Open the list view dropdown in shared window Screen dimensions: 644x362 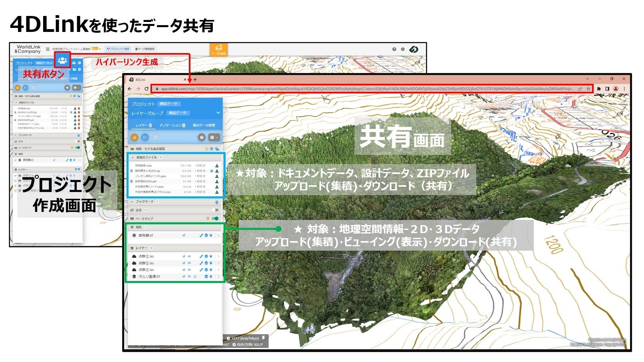[214, 137]
